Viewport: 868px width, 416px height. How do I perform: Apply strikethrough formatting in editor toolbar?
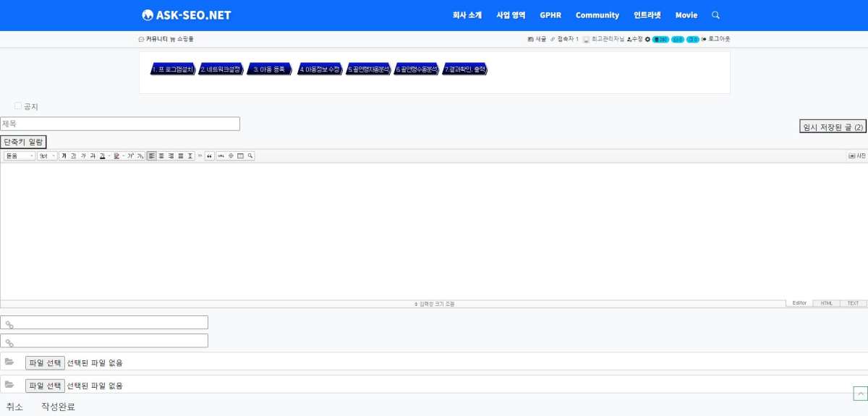pos(93,156)
